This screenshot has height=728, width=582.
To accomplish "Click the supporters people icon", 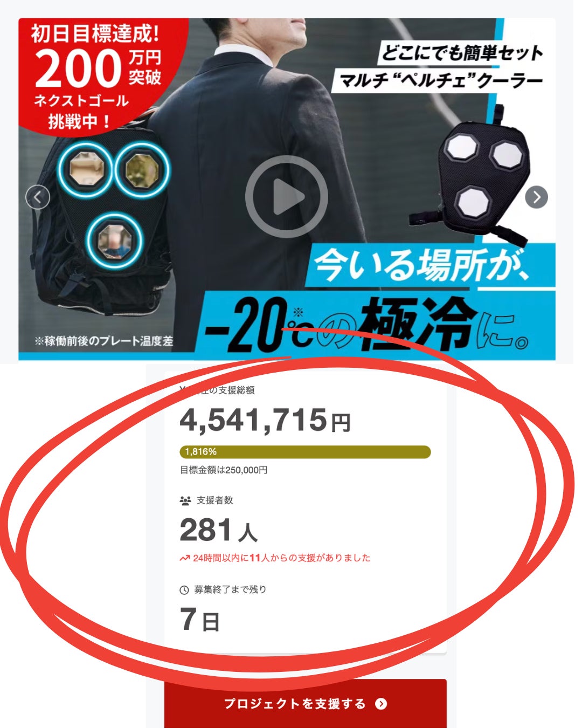I will pos(185,501).
